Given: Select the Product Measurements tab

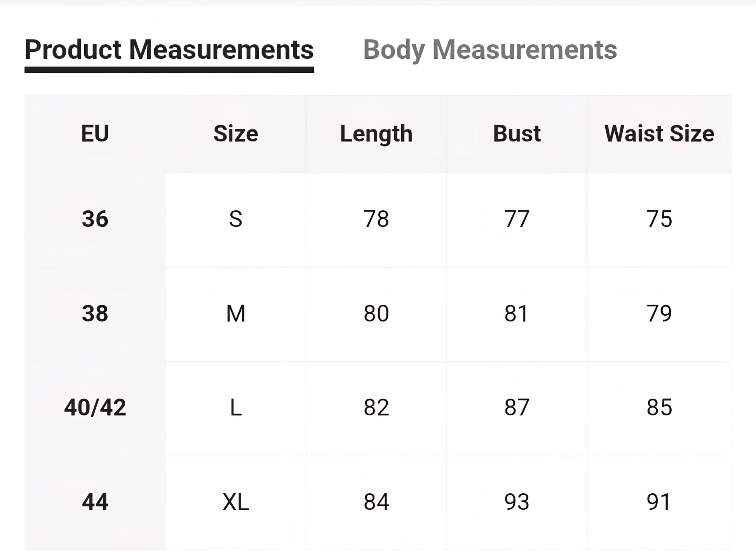Looking at the screenshot, I should tap(169, 50).
